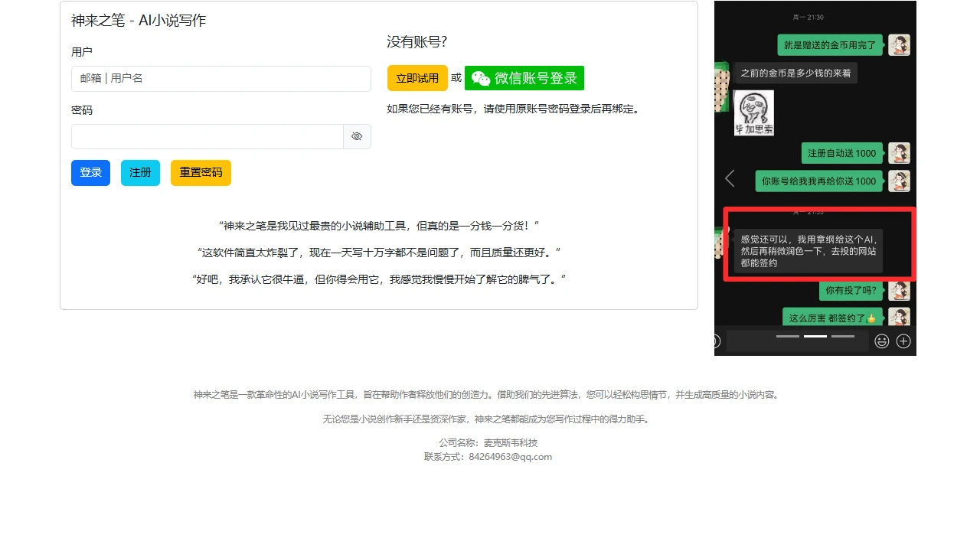Click avatar beside 就是赠送的金币用完了 message

point(899,45)
